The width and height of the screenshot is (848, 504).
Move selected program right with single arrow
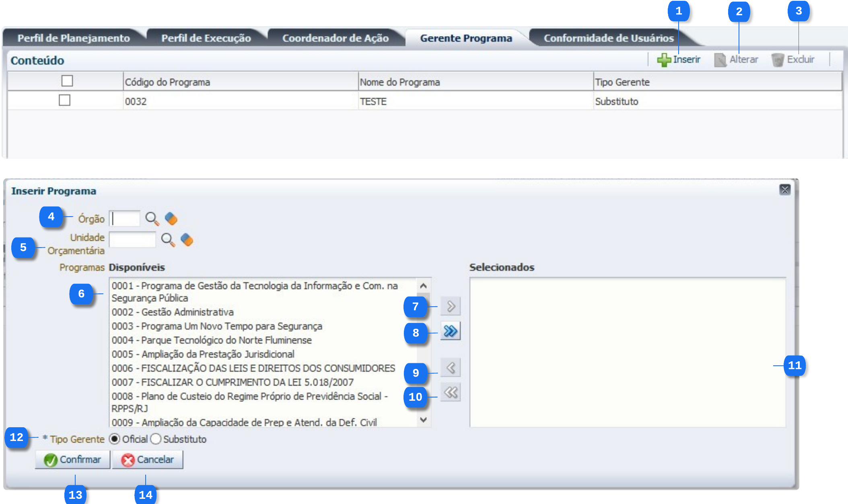point(450,307)
